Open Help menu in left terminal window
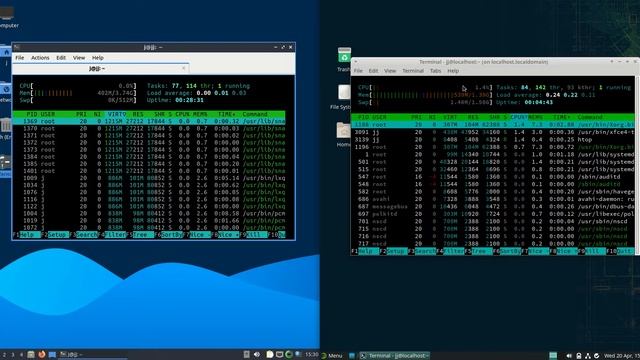This screenshot has height=360, width=640. pos(98,58)
